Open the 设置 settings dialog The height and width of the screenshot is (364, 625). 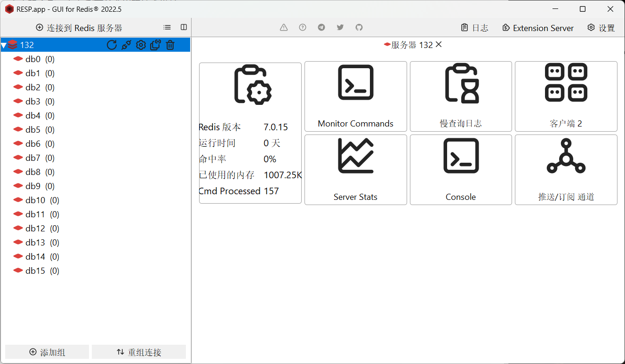601,28
